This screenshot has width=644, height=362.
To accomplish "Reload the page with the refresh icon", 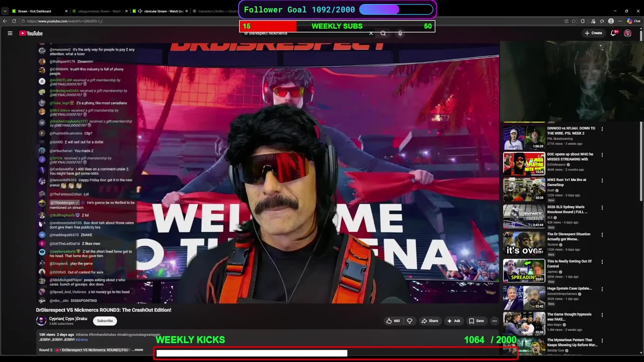I will (14, 21).
